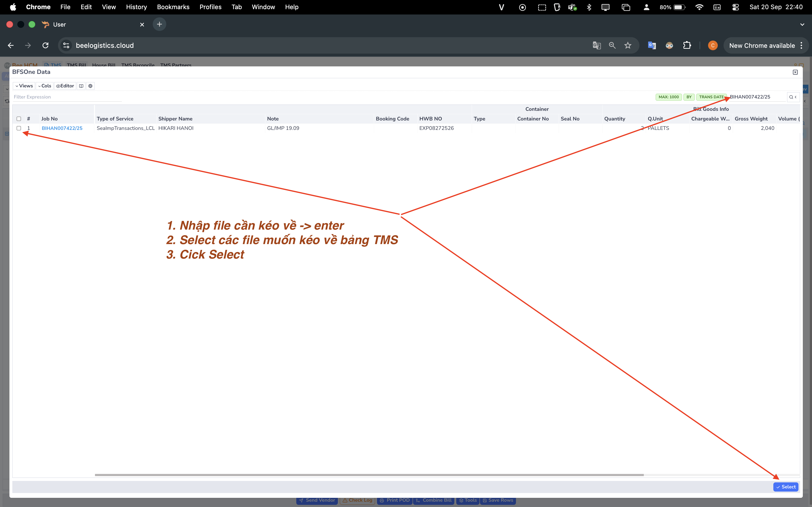The height and width of the screenshot is (507, 812).
Task: Click the site information icon before URL
Action: (66, 45)
